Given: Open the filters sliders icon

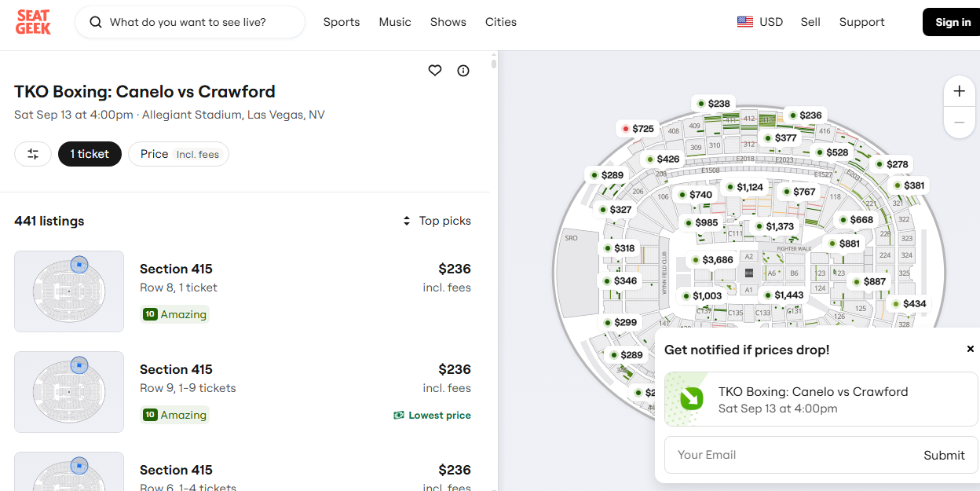Looking at the screenshot, I should point(33,154).
